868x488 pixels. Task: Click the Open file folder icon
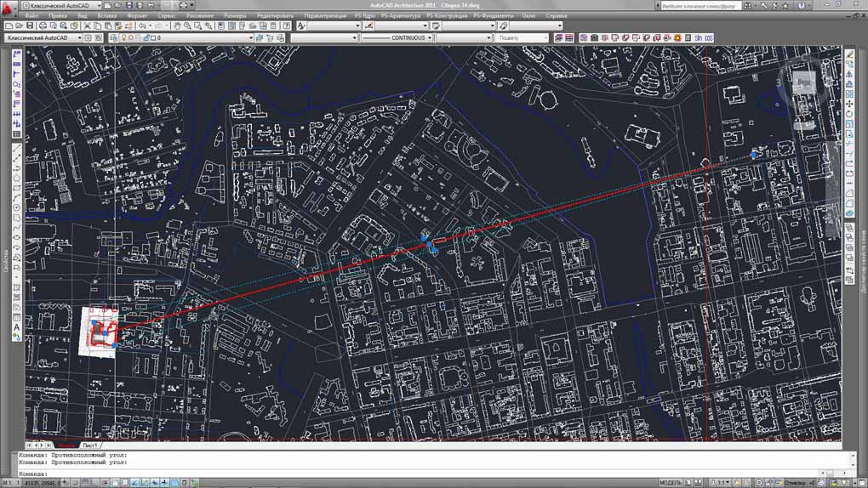click(x=18, y=26)
